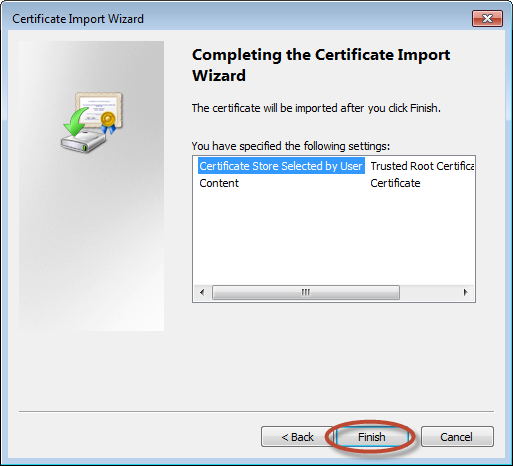Go back with the Back button

coord(297,437)
